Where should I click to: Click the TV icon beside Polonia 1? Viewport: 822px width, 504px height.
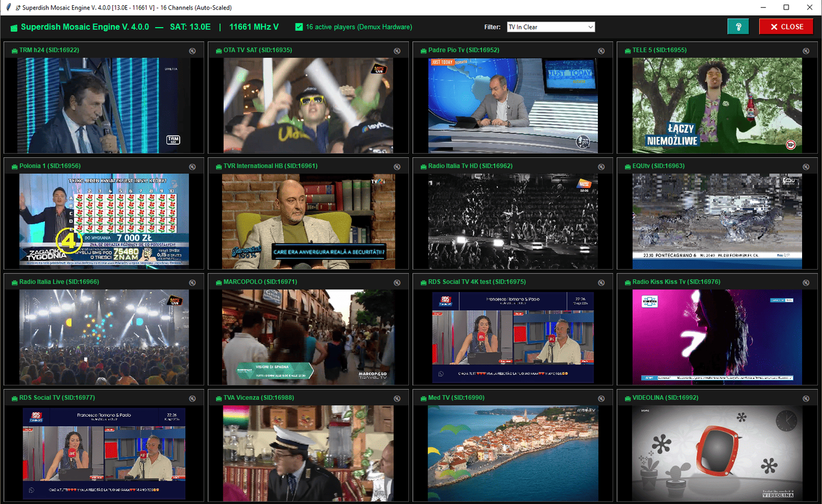(14, 166)
